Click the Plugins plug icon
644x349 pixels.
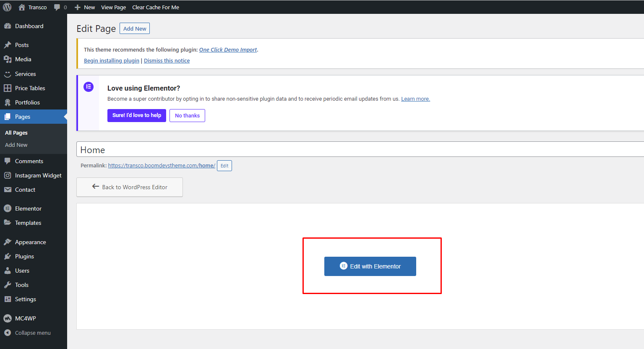click(8, 256)
